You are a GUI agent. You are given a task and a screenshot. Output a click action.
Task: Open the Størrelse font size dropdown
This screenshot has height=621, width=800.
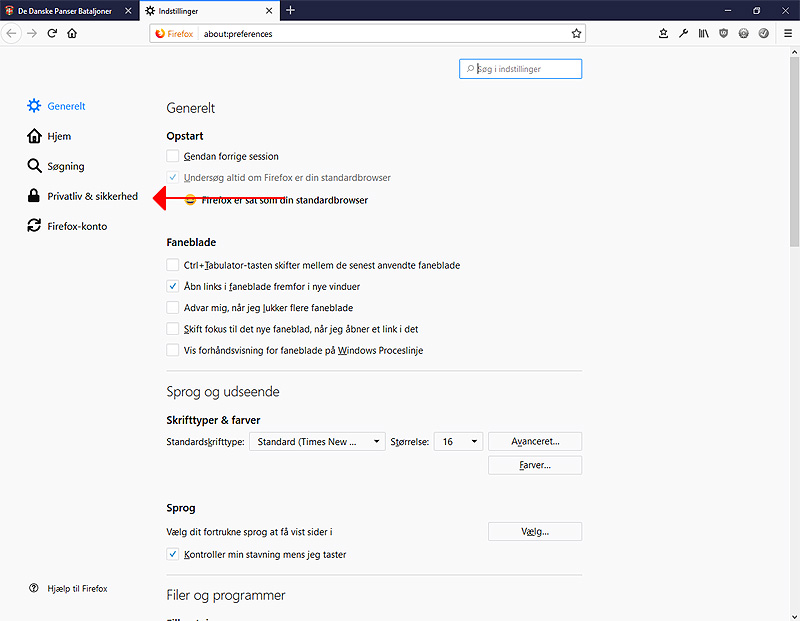point(458,441)
